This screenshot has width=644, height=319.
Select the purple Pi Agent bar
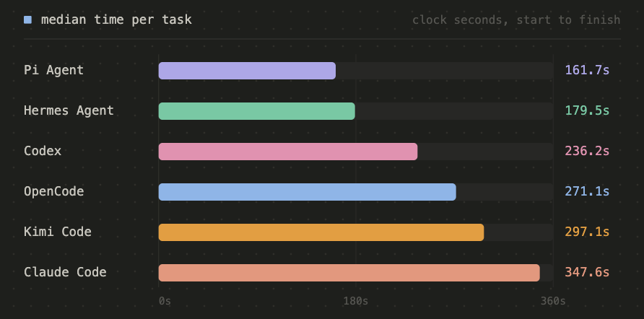tap(247, 71)
